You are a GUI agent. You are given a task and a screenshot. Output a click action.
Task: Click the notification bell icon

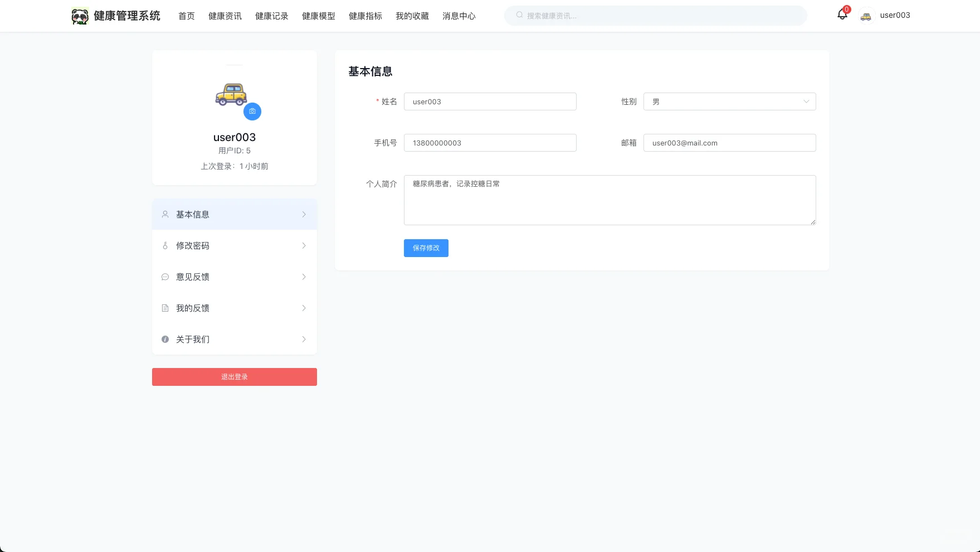(x=841, y=15)
